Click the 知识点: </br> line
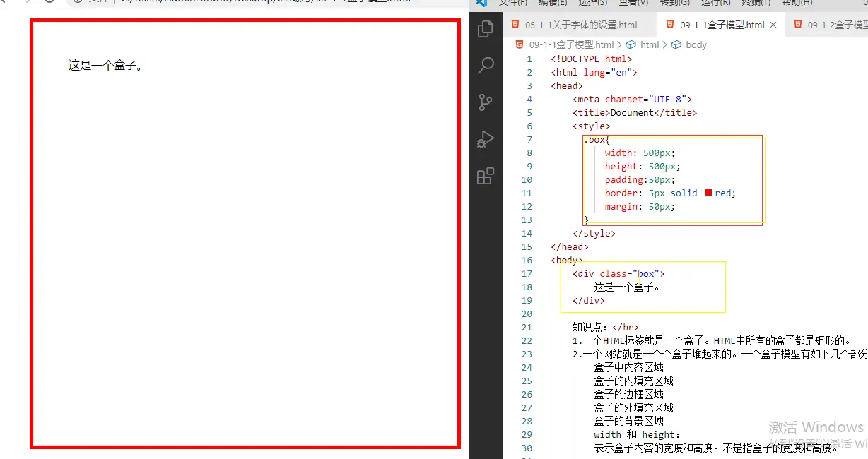The image size is (868, 459). click(x=606, y=327)
